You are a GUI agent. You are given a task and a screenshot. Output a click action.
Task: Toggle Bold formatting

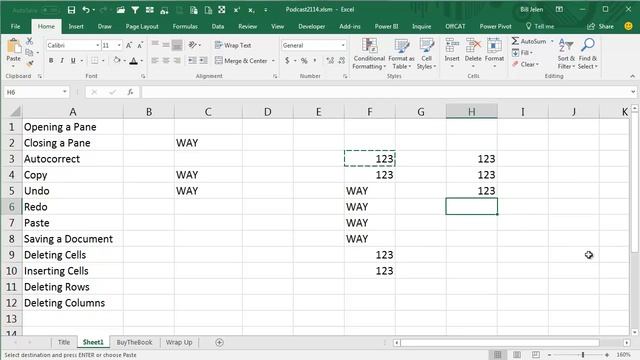pyautogui.click(x=51, y=61)
